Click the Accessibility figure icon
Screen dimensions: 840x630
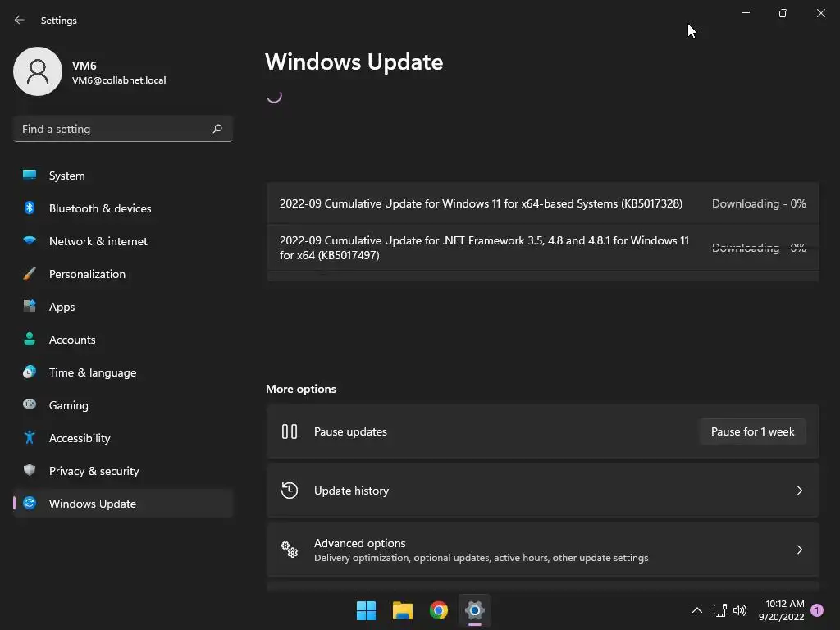(x=30, y=438)
